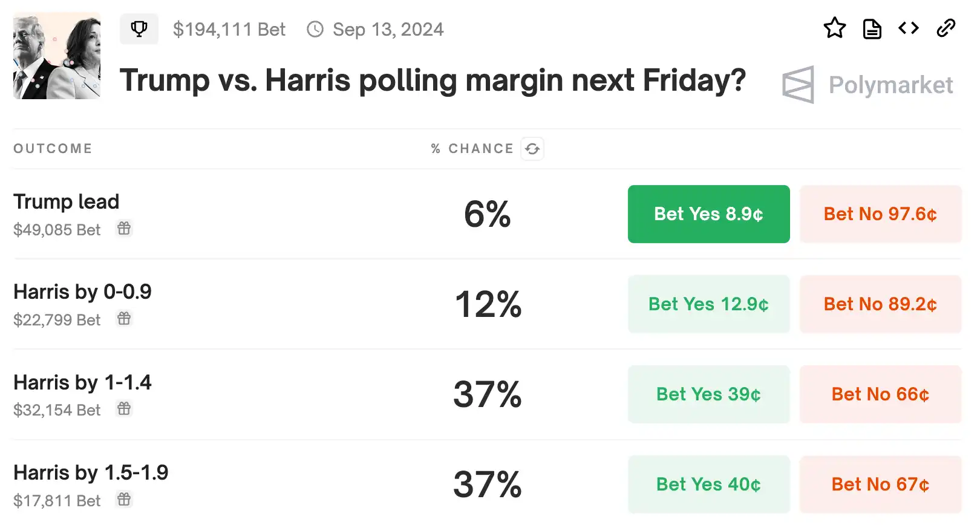Click the trophy icon near the bet total
Viewport: 980px width, 525px height.
[x=139, y=29]
